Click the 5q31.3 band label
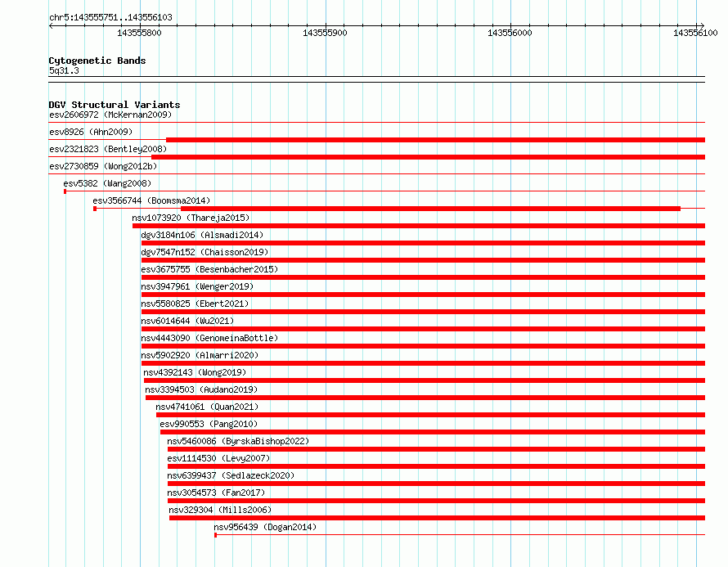The height and width of the screenshot is (567, 728). click(64, 70)
